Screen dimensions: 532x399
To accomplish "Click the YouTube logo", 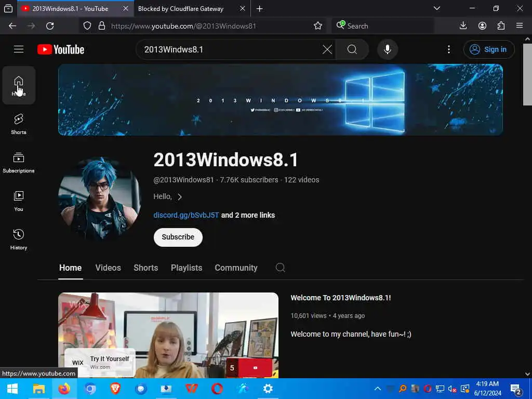I will coord(61,49).
